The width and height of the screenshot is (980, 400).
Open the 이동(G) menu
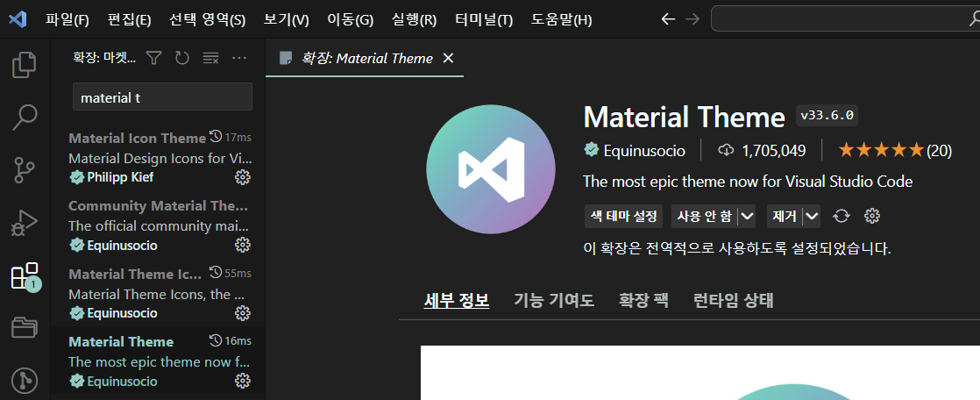(x=350, y=20)
